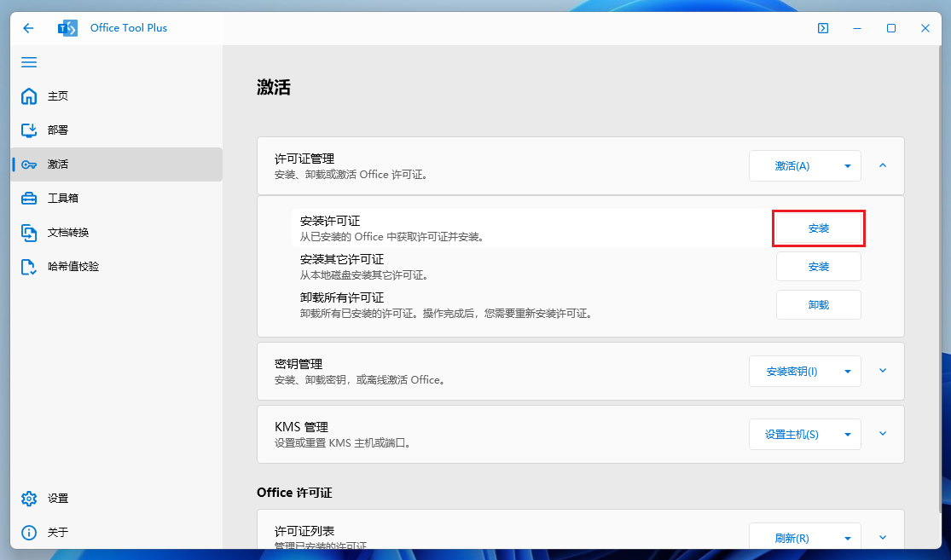
Task: Click the 激活 page title
Action: click(274, 87)
